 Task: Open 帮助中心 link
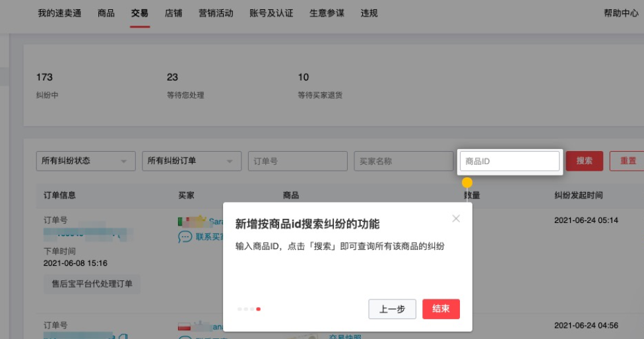pyautogui.click(x=621, y=13)
